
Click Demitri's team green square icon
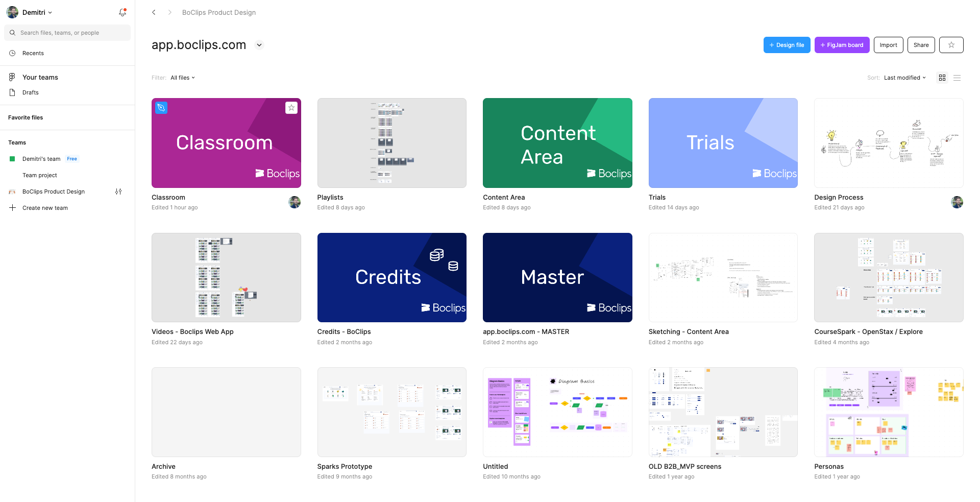pyautogui.click(x=12, y=159)
